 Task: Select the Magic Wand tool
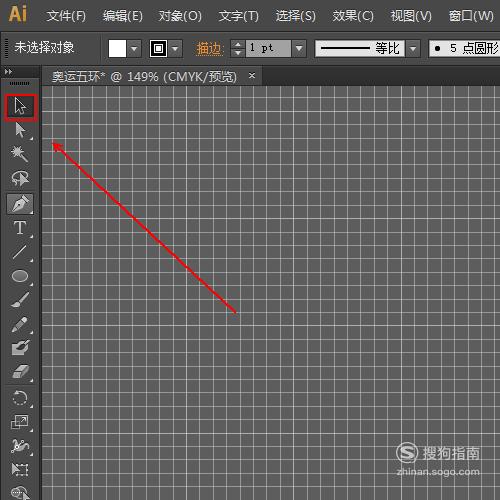pos(20,154)
